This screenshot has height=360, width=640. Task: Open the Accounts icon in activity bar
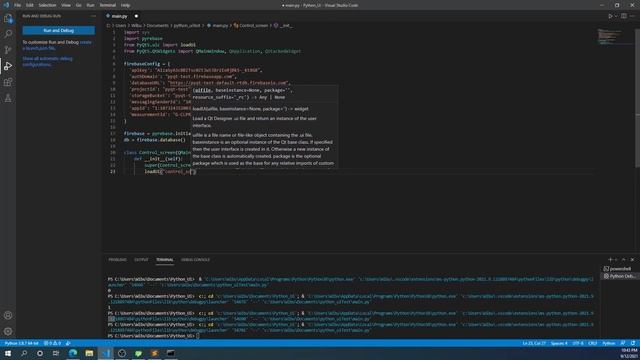(8, 315)
